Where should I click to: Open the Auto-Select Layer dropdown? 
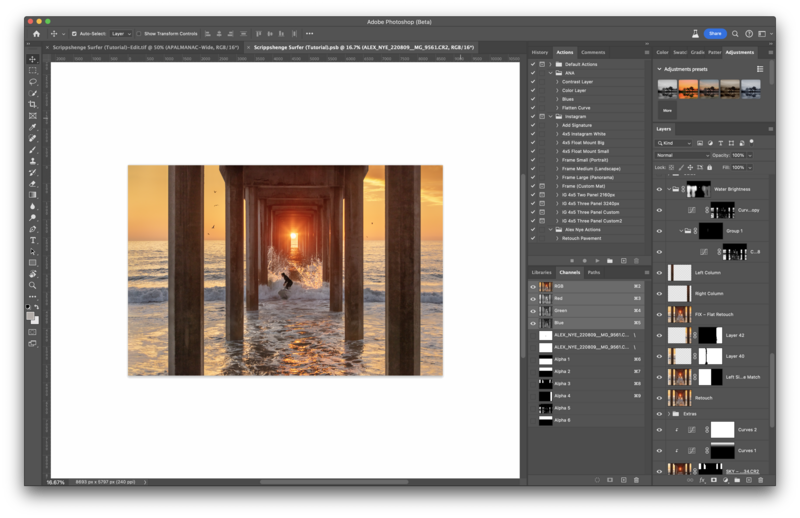coord(121,34)
